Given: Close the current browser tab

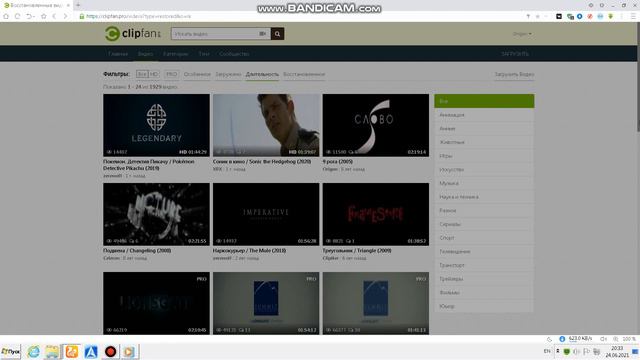Looking at the screenshot, I should pos(68,5).
